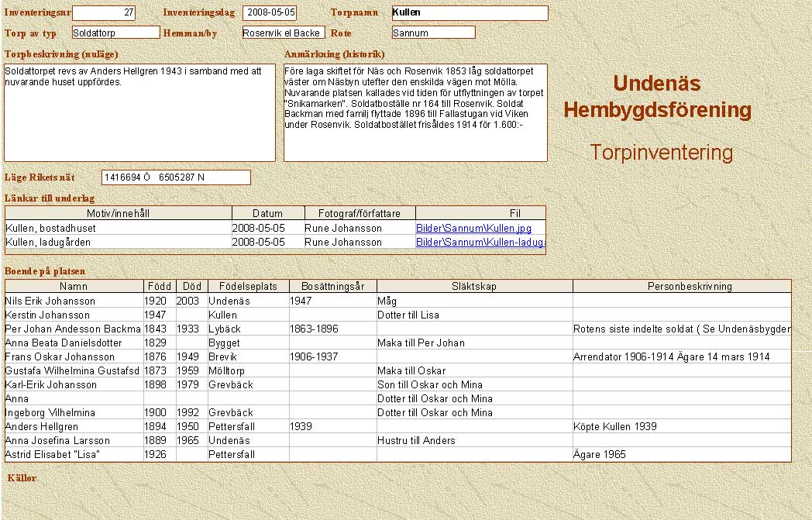Click inside the Torpbeskrivning text area
The height and width of the screenshot is (520, 812).
click(x=139, y=112)
